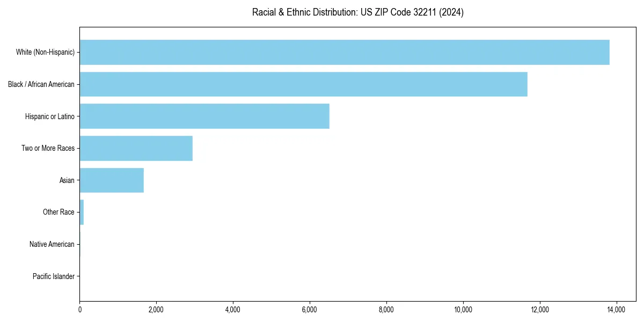Click the White (Non-Hispanic) axis label
Screen dimensions: 644x322
pos(46,52)
